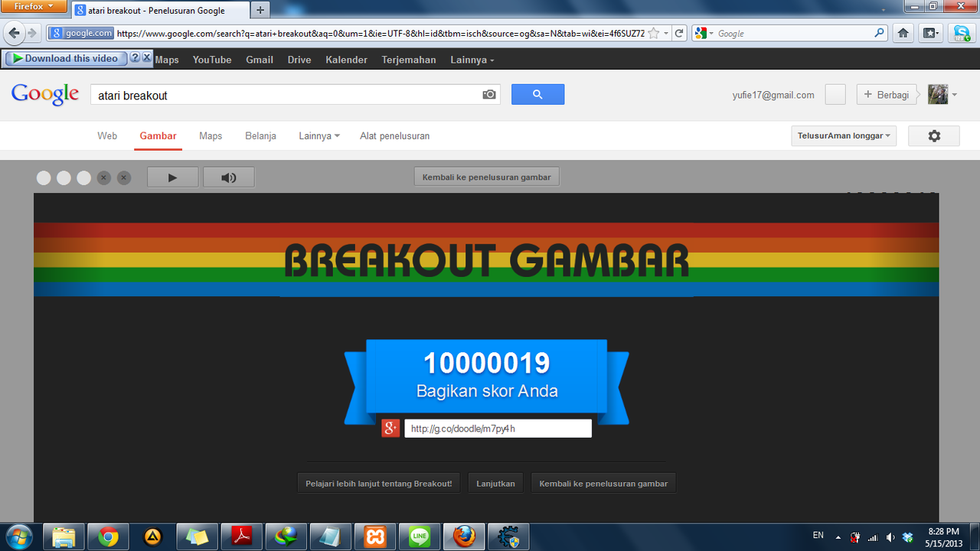Mute the Breakout game sound
The height and width of the screenshot is (551, 980).
(x=228, y=178)
